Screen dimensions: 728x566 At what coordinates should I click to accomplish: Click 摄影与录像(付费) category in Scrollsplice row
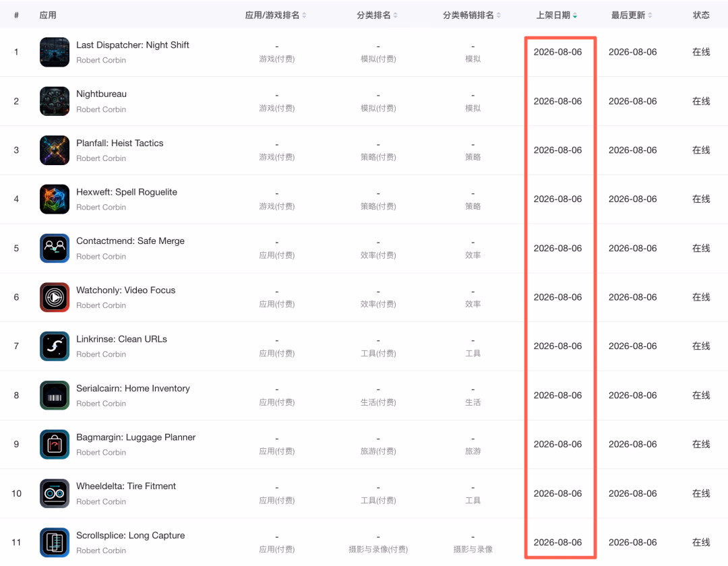pos(378,549)
